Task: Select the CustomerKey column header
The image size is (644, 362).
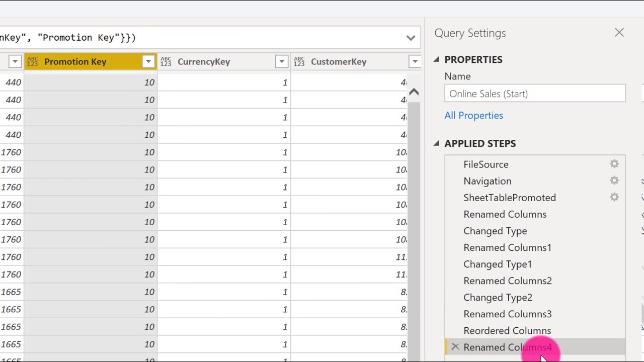Action: point(356,61)
